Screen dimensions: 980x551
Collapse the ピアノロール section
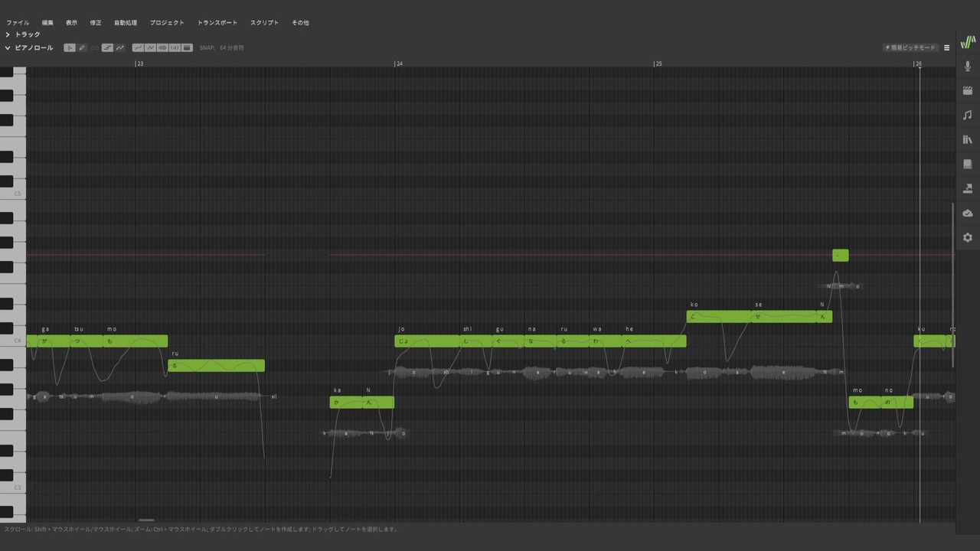tap(28, 47)
